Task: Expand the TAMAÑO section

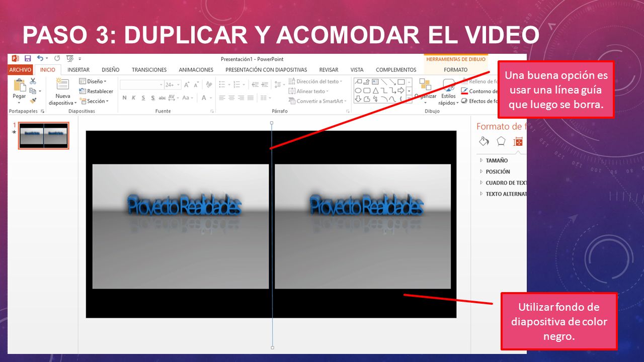Action: coord(494,160)
